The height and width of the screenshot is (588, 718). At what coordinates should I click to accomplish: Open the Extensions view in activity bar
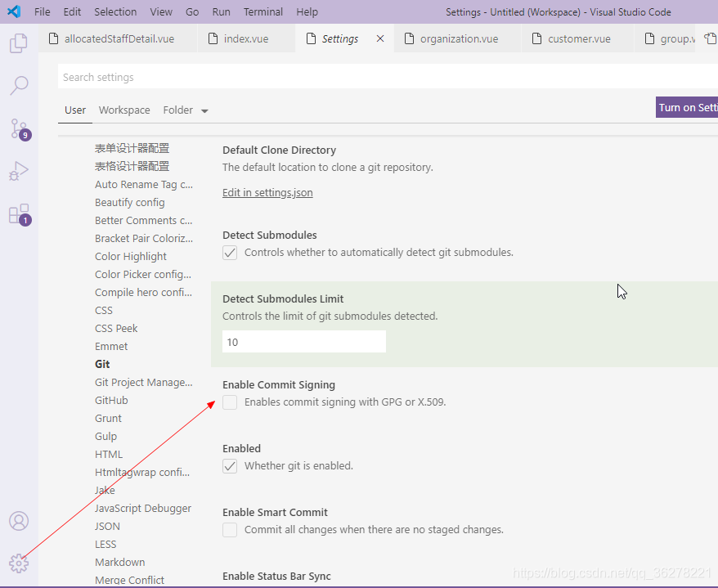(x=20, y=214)
